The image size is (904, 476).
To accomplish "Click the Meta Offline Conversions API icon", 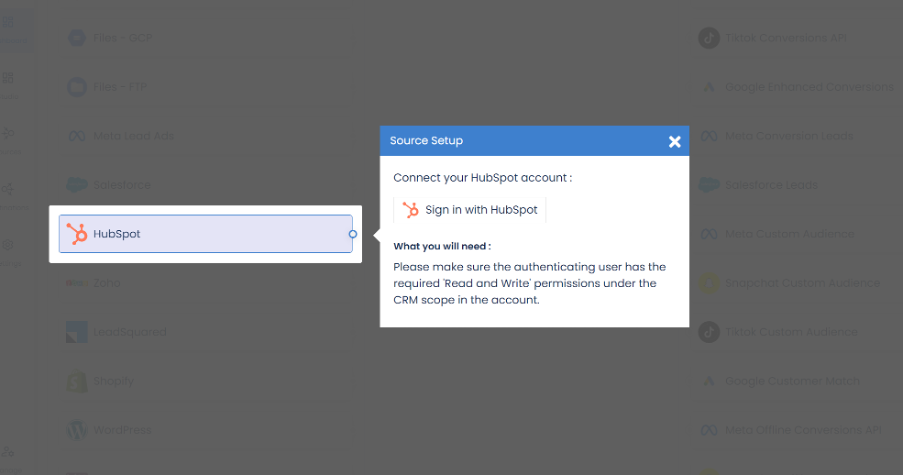I will tap(709, 430).
